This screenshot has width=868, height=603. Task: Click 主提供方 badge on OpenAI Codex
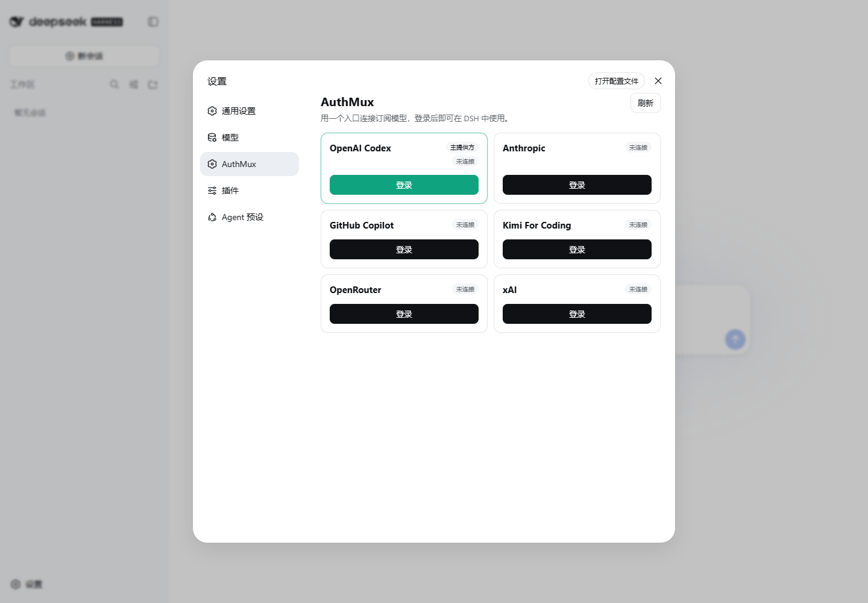pyautogui.click(x=462, y=148)
